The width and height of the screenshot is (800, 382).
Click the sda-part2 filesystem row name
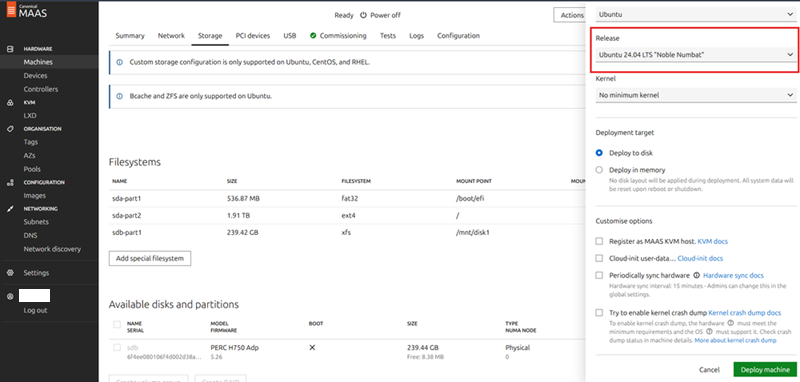[x=127, y=215]
